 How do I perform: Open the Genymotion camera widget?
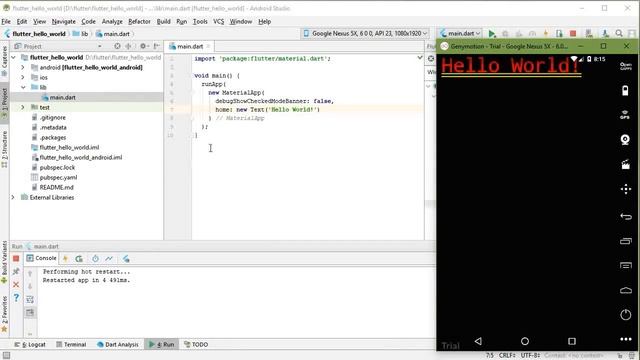point(625,140)
